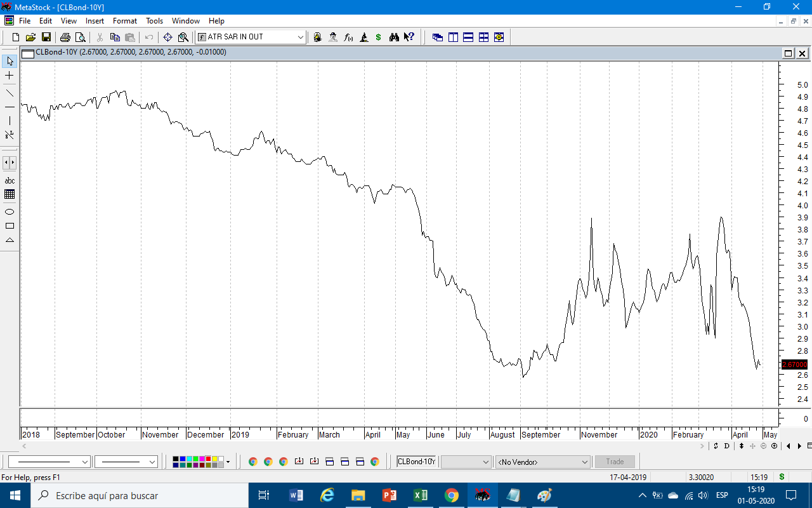The height and width of the screenshot is (508, 812).
Task: Open the color palette dropdown arrow
Action: click(x=228, y=462)
